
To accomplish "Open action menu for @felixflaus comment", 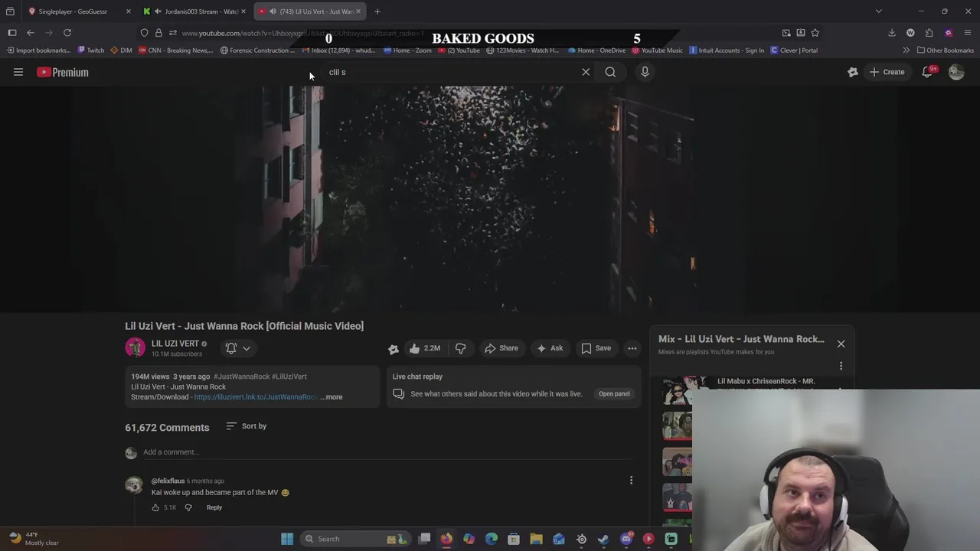I will click(631, 481).
